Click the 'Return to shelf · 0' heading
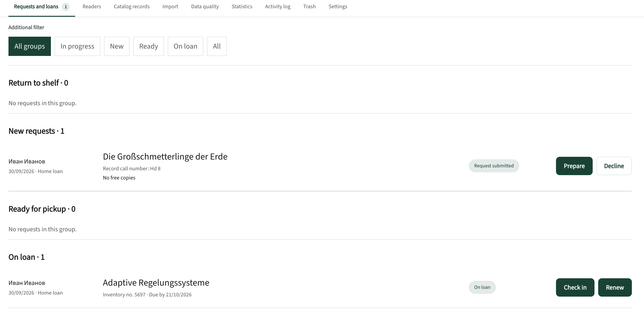The width and height of the screenshot is (644, 320). point(38,83)
